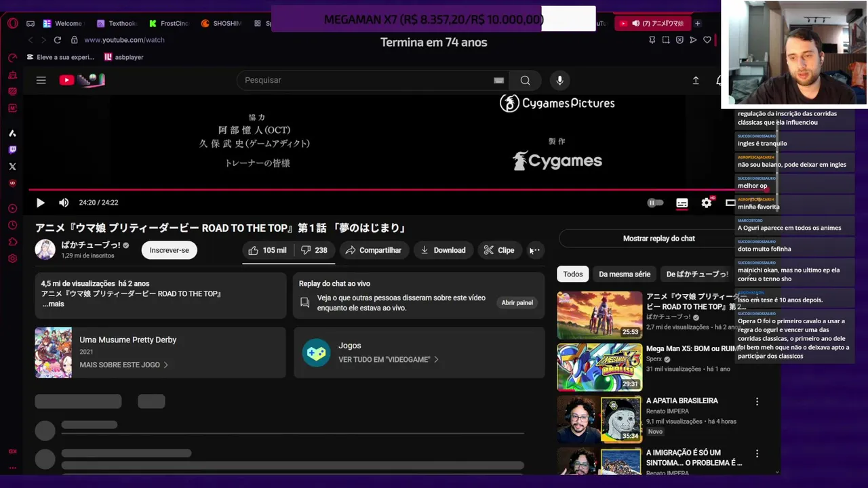Screen dimensions: 868x488
Task: Open options menu for A APATIA BRASILEIRA
Action: (x=757, y=401)
